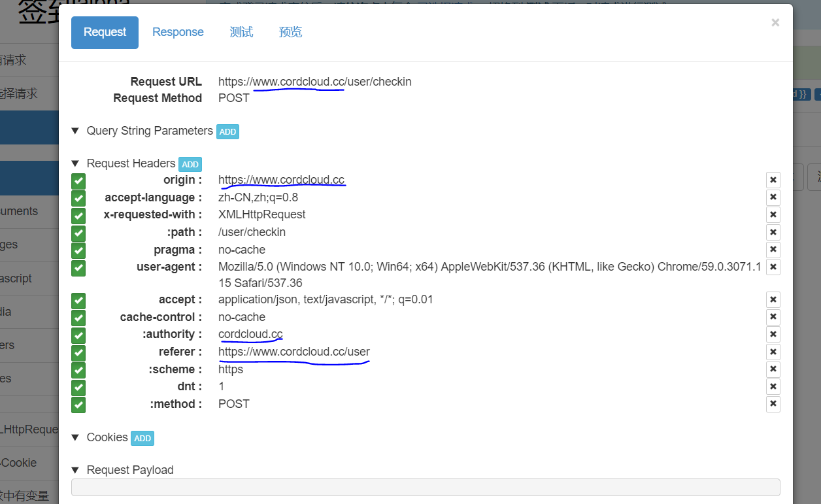Delete the pragma header row
Image resolution: width=821 pixels, height=504 pixels.
(773, 250)
